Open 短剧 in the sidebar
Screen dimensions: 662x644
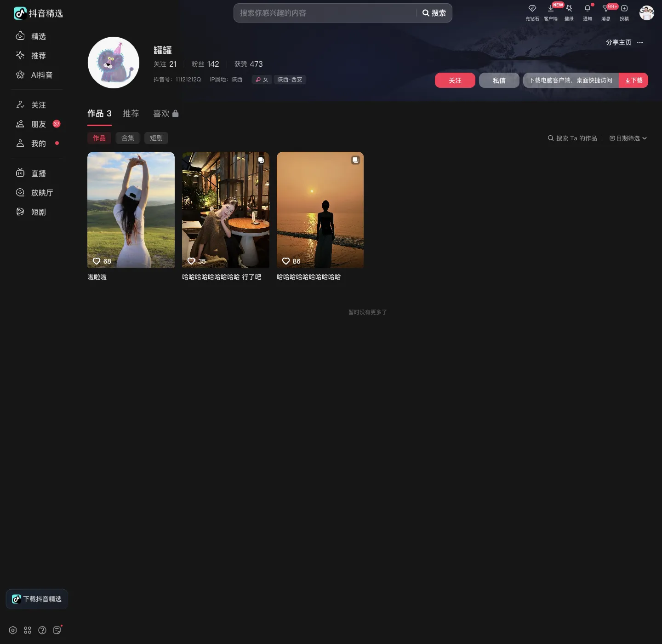click(x=31, y=212)
